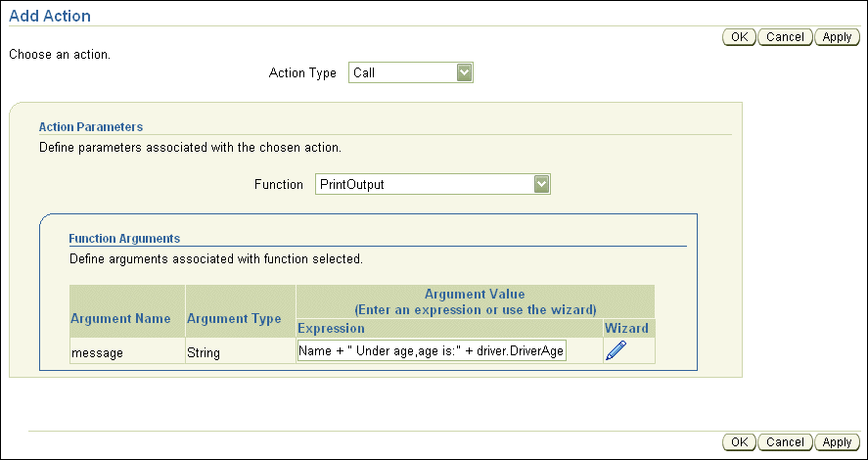This screenshot has height=460, width=868.
Task: Click the bottom Apply button
Action: (x=837, y=442)
